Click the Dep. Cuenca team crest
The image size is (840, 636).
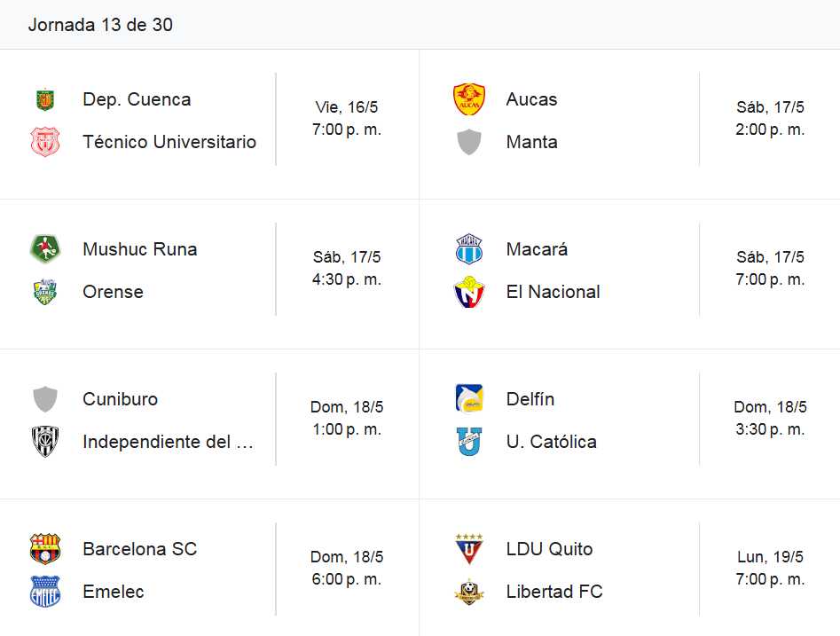[x=45, y=99]
